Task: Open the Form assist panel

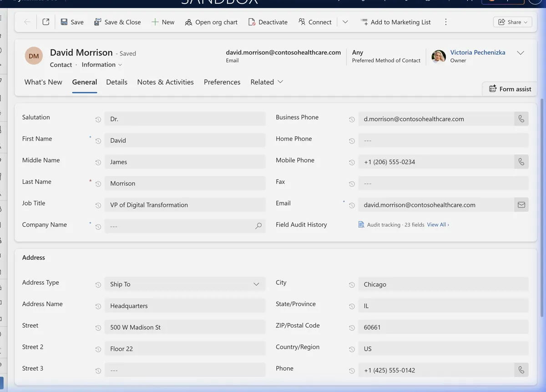Action: [509, 89]
